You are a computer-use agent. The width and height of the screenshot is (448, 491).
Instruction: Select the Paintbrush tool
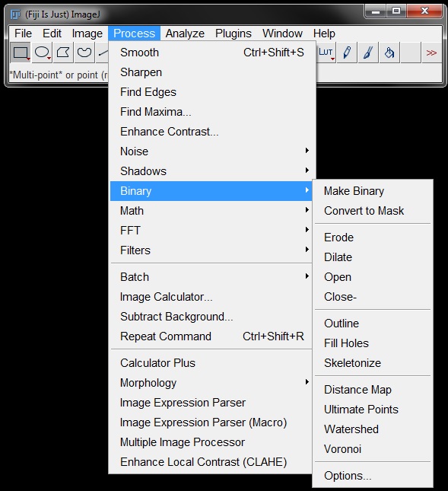(368, 53)
